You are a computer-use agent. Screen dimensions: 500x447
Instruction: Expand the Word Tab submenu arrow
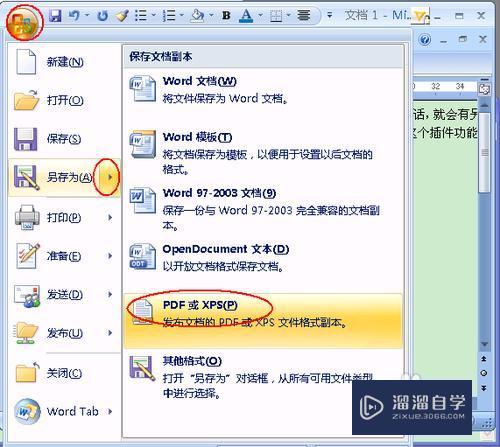(x=110, y=412)
